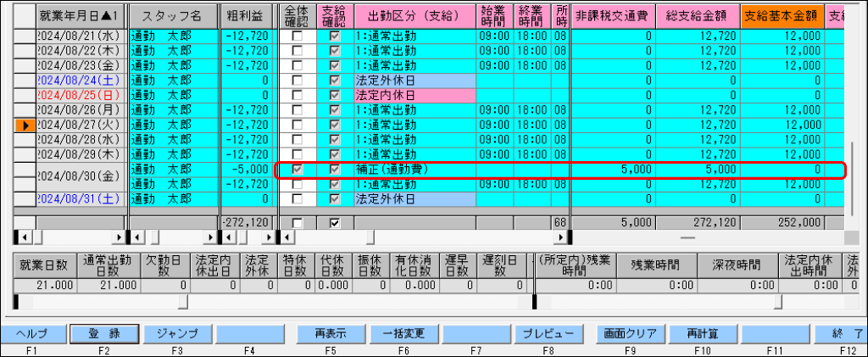868x357 pixels.
Task: Click the ジャンプ button
Action: [x=177, y=334]
